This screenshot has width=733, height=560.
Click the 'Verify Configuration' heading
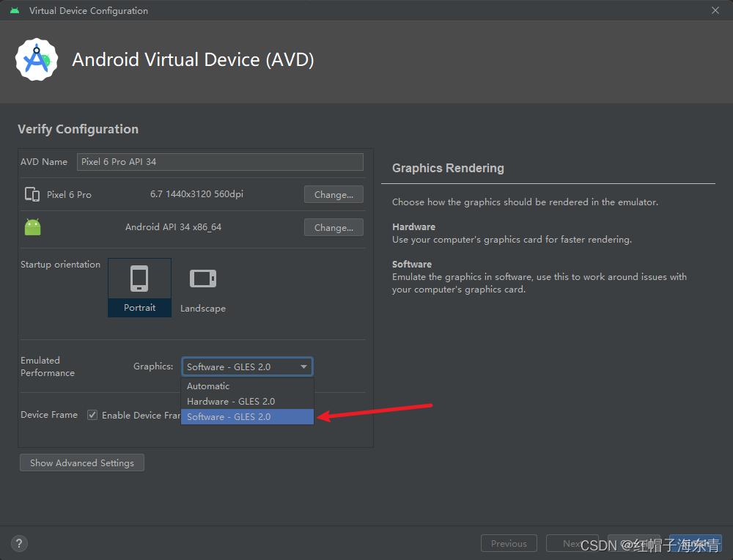click(78, 130)
